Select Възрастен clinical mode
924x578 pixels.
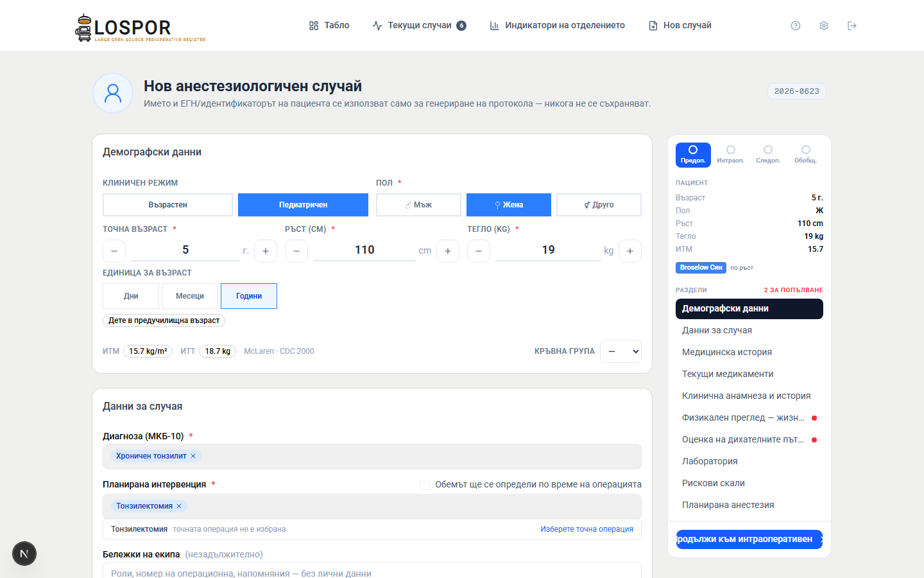[167, 205]
